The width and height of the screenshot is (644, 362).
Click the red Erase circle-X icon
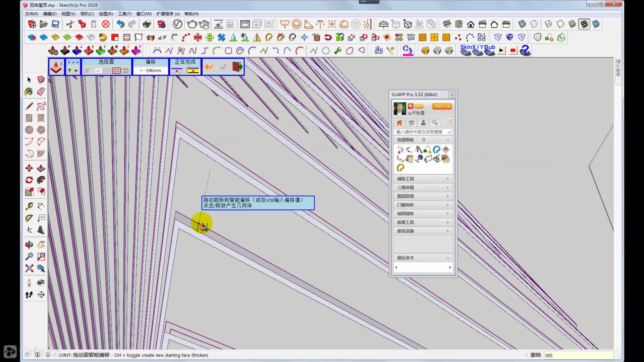click(x=106, y=24)
